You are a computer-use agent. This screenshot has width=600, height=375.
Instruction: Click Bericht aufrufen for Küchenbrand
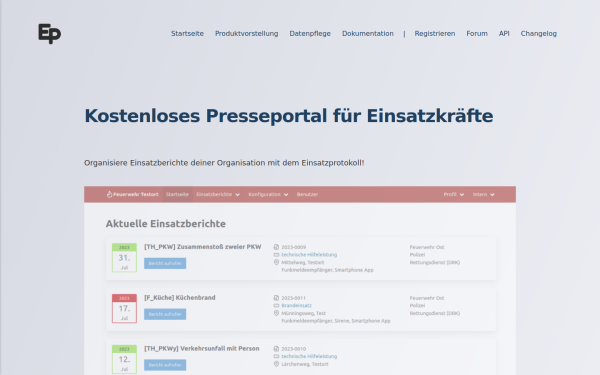tap(165, 314)
